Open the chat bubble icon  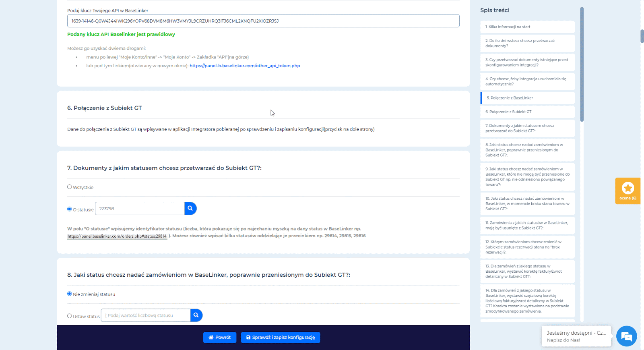(x=626, y=336)
